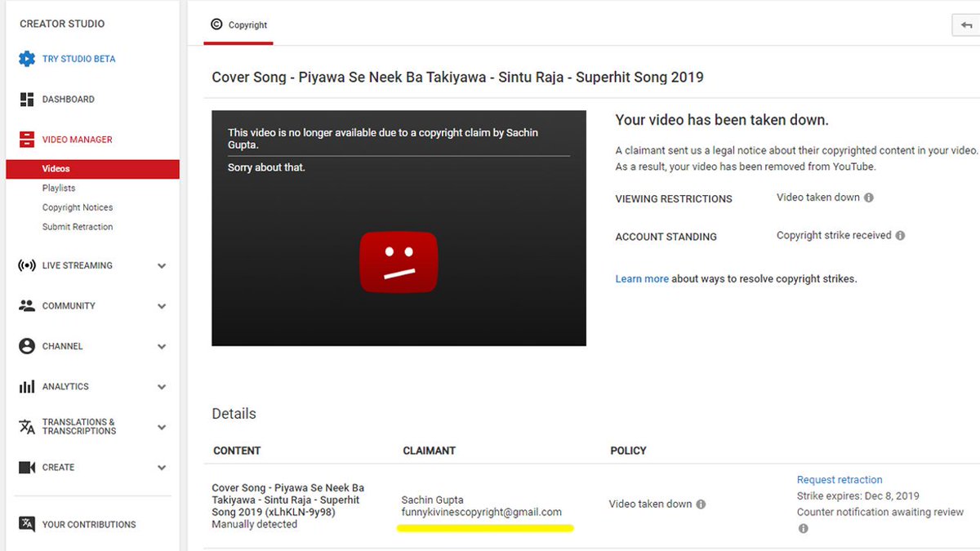Select Videos in Video Manager menu
Viewport: 980px width, 551px height.
point(92,169)
